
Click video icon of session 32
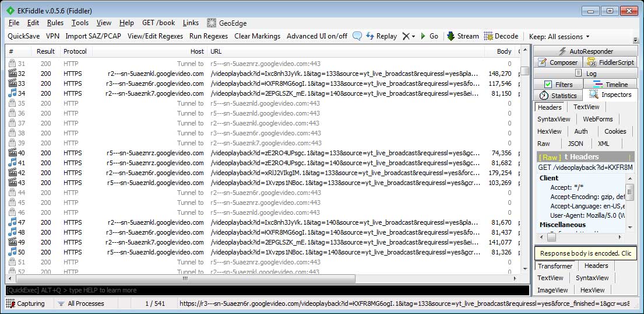coord(12,74)
